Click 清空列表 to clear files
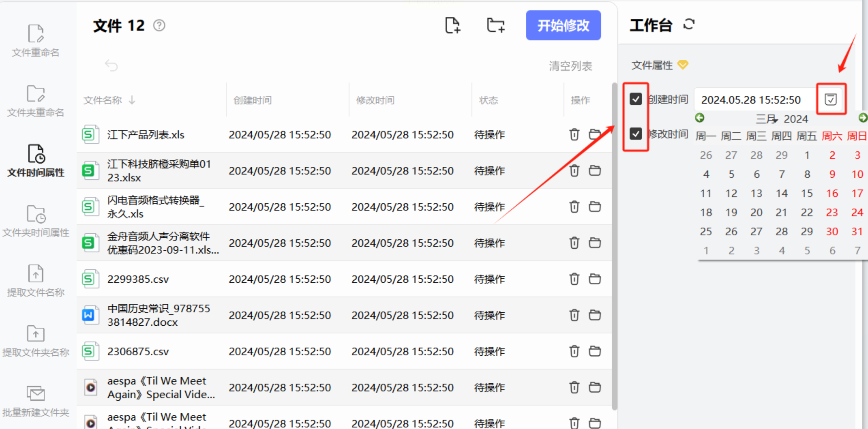868x429 pixels. tap(570, 66)
